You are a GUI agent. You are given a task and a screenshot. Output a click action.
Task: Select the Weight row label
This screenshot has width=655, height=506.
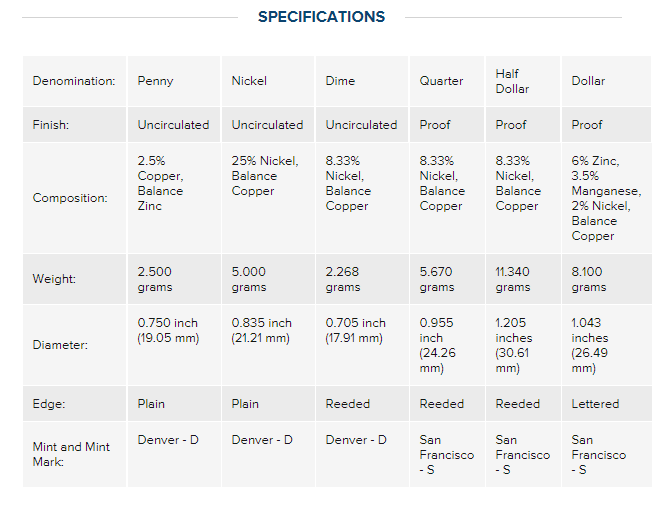click(54, 279)
